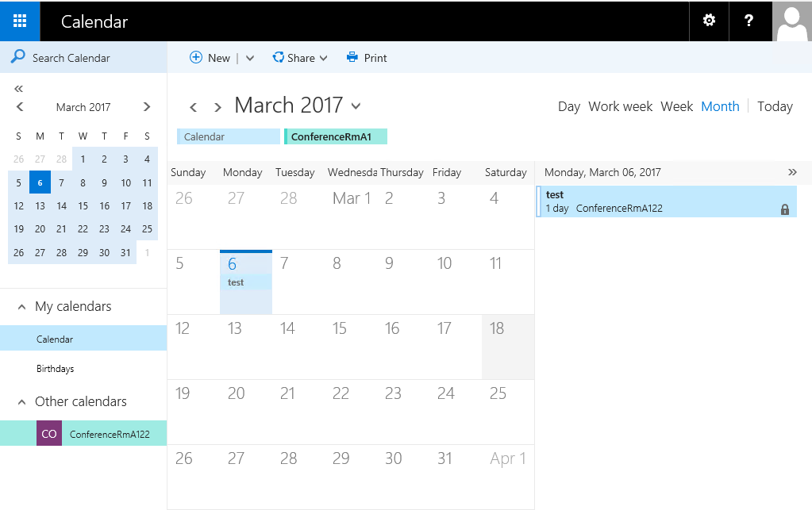This screenshot has height=510, width=812.
Task: Go to previous month in main calendar
Action: 192,107
